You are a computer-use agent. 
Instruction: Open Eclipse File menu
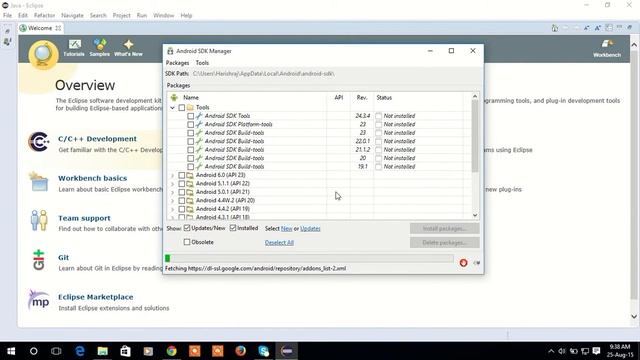(x=7, y=16)
